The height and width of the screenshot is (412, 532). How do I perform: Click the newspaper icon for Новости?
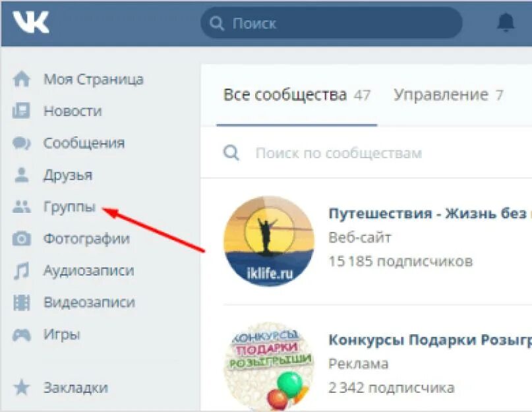click(20, 111)
